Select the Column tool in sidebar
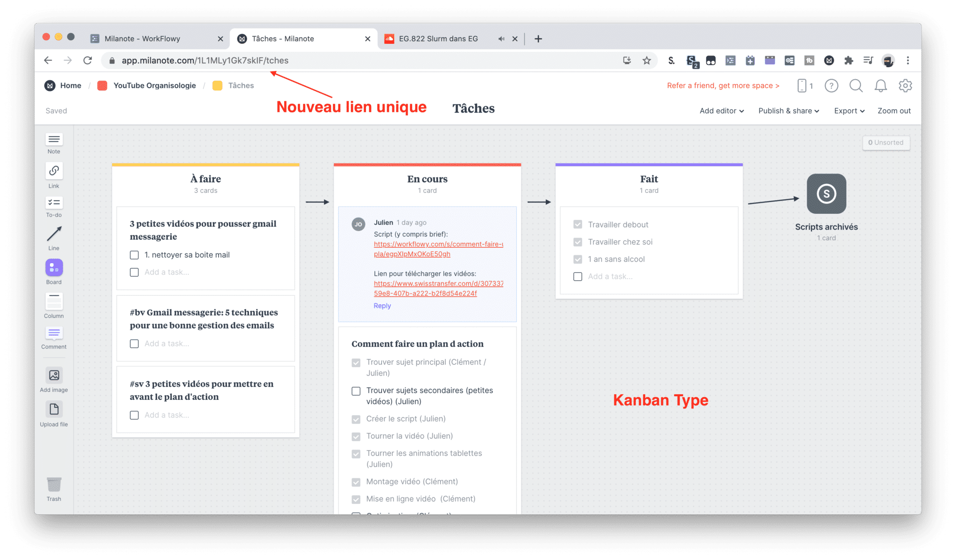 [54, 306]
